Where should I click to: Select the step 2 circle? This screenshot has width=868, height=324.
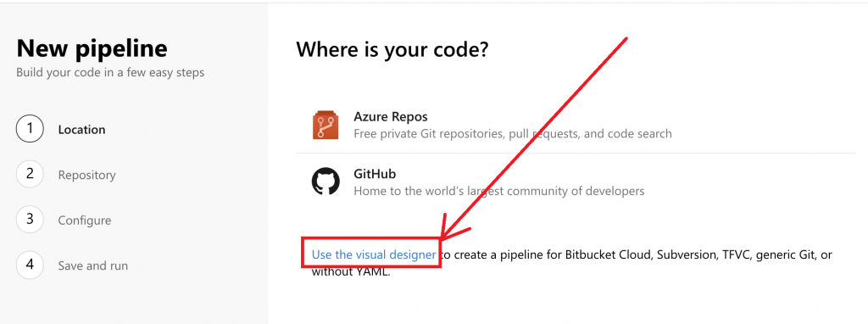30,175
